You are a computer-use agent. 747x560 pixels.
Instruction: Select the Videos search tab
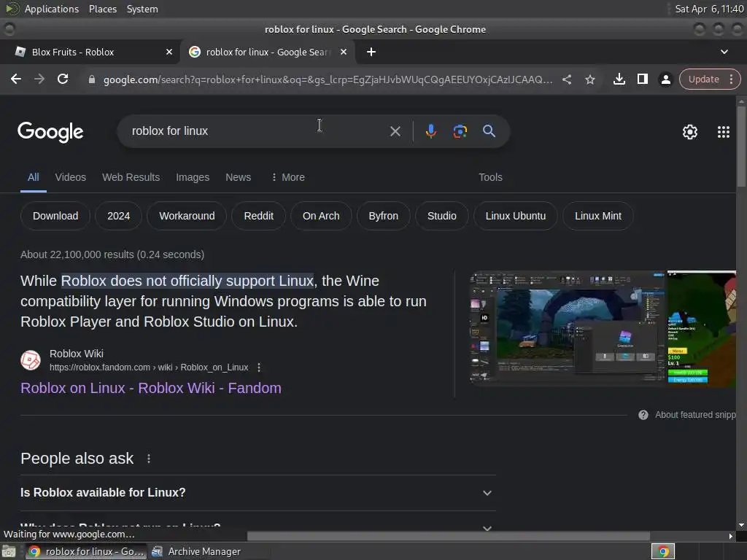point(71,177)
